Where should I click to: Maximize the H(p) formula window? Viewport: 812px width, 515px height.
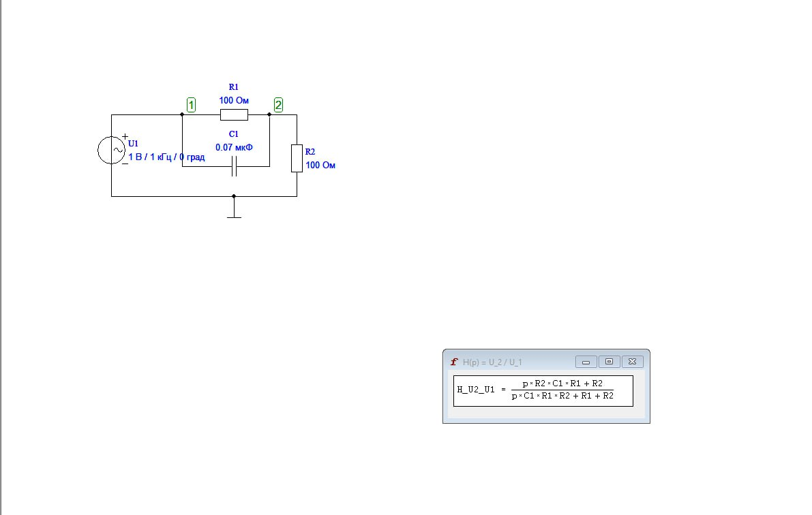click(x=610, y=362)
